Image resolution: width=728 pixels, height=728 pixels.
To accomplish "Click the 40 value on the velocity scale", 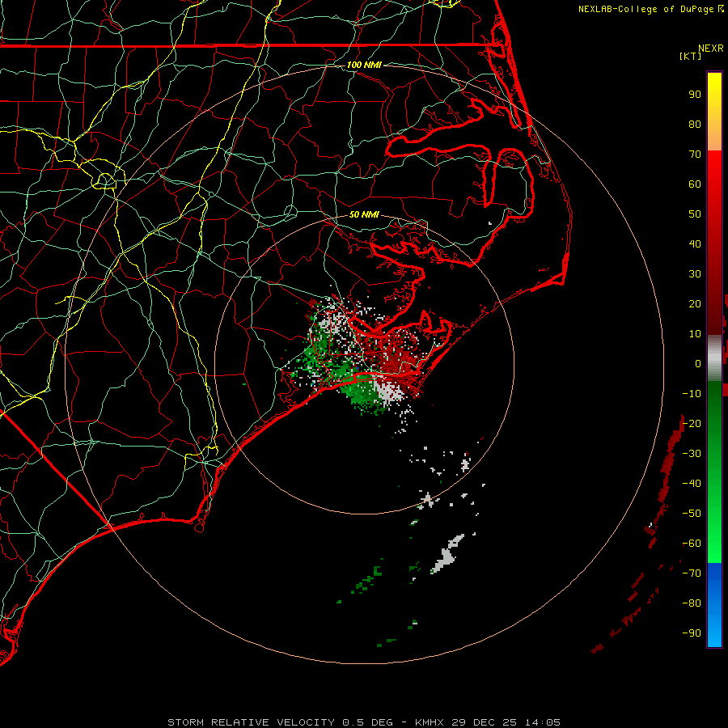I will click(695, 244).
